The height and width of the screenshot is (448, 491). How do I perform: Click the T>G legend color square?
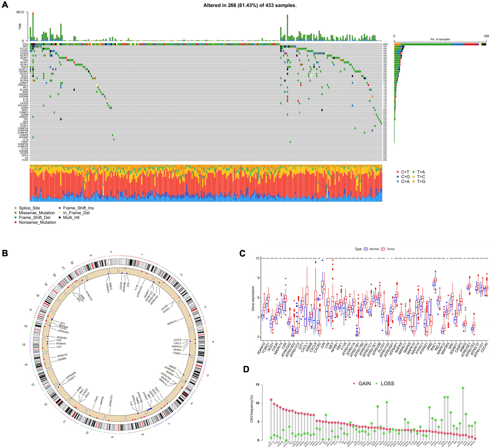(414, 182)
